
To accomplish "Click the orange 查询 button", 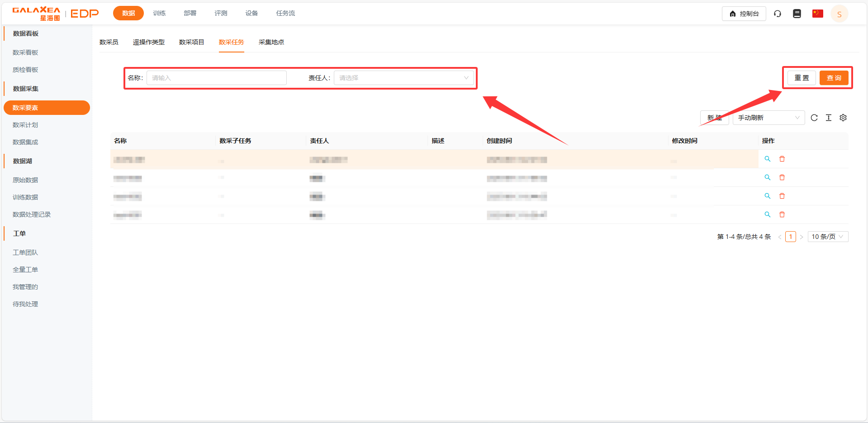I will tap(834, 78).
